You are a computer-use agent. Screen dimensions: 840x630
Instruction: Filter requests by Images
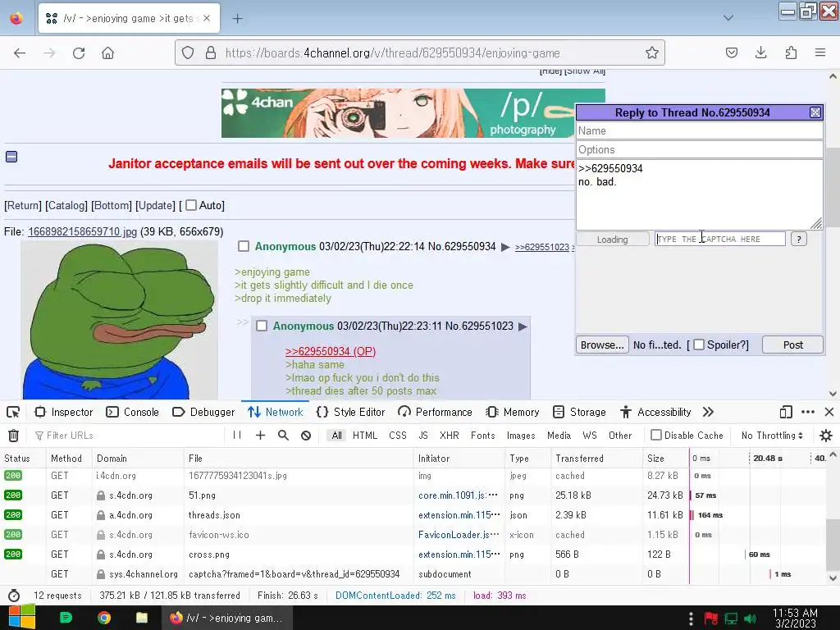point(521,436)
